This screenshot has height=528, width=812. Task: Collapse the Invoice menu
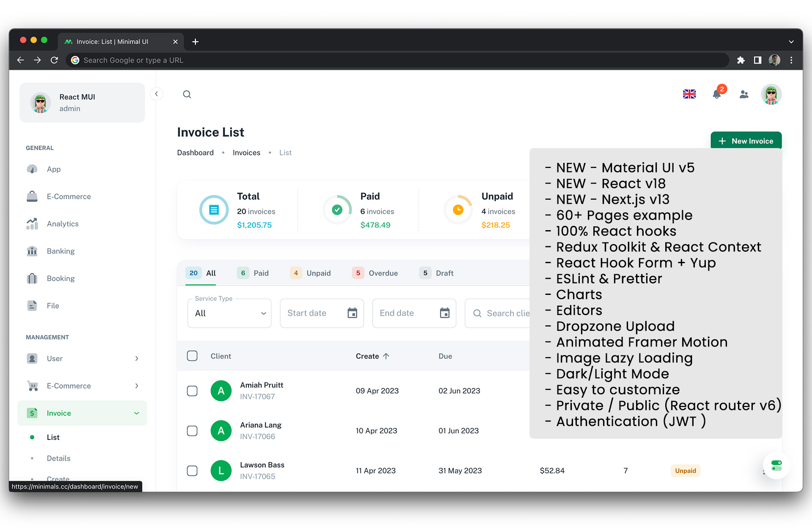pyautogui.click(x=82, y=413)
